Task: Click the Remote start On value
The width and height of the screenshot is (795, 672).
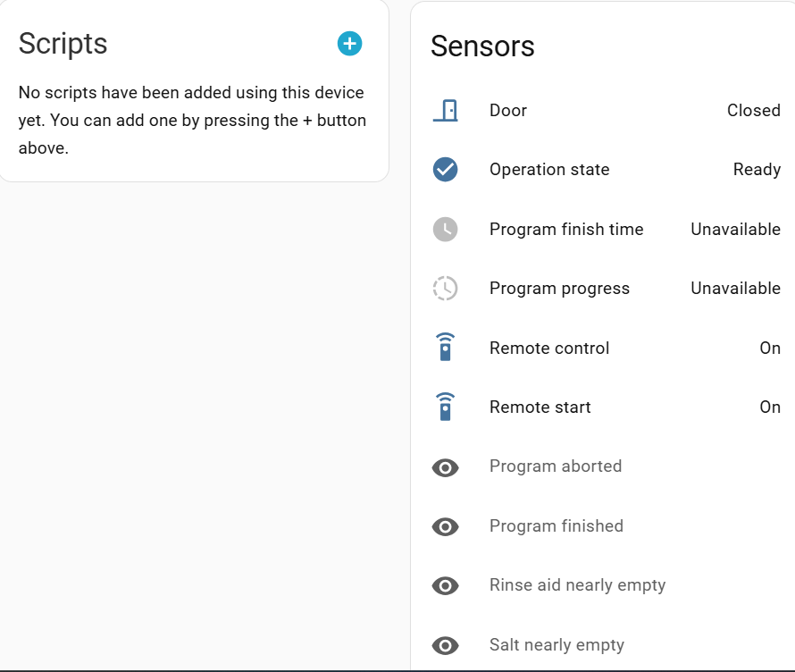Action: point(770,407)
